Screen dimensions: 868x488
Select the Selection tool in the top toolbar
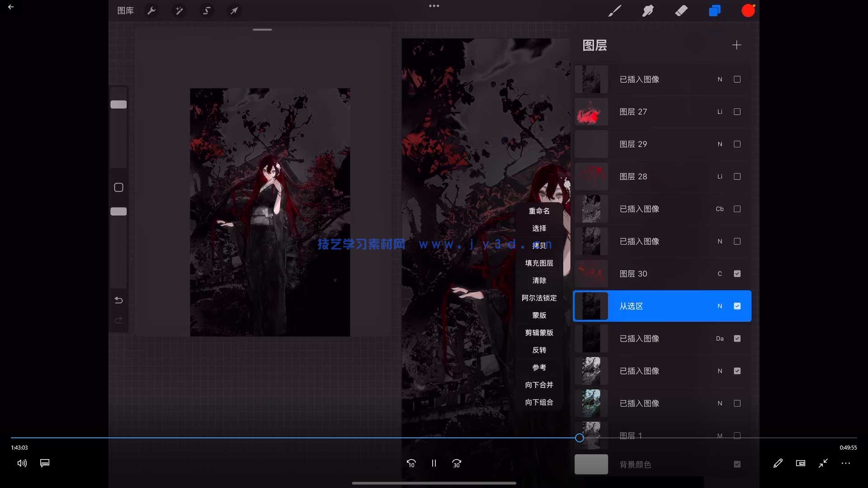pyautogui.click(x=207, y=10)
